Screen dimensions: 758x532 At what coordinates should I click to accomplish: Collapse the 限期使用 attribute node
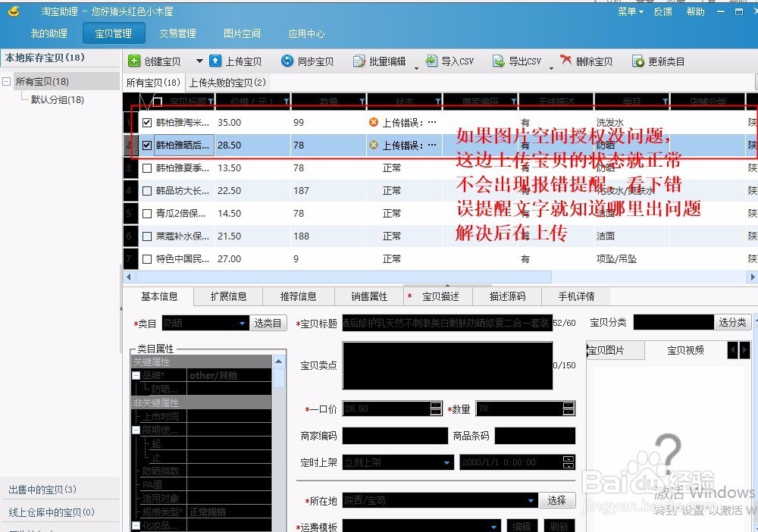pyautogui.click(x=136, y=430)
